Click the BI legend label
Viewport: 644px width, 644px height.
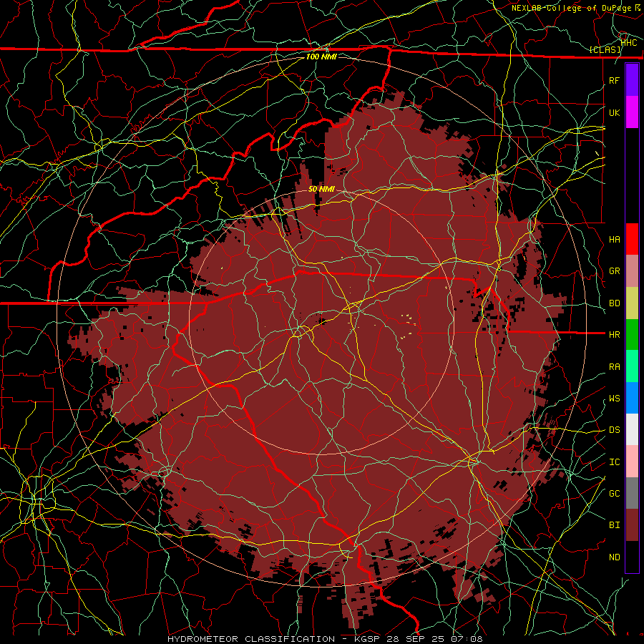pos(614,525)
